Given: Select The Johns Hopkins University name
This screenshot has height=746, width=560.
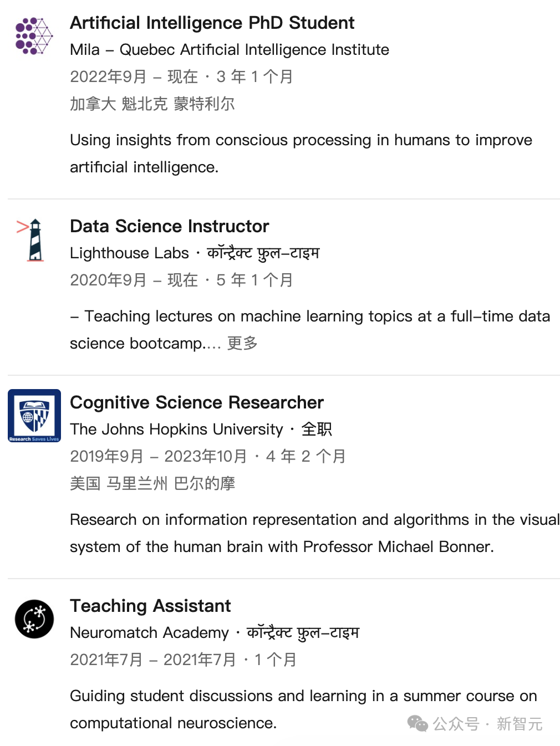Looking at the screenshot, I should coord(176,430).
